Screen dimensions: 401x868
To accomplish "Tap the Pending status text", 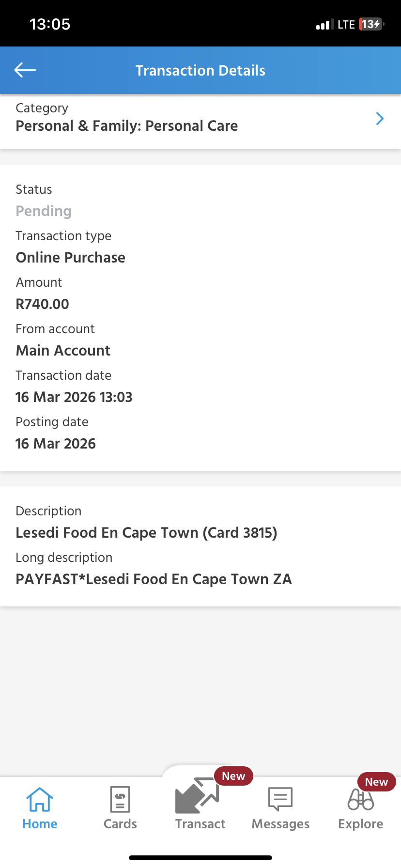I will 44,211.
